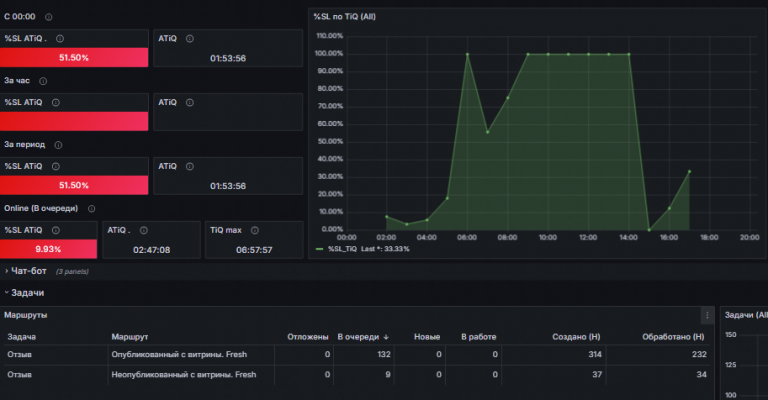Open the "Задачи (All" panel title on the right
This screenshot has height=400, width=768.
(x=746, y=315)
